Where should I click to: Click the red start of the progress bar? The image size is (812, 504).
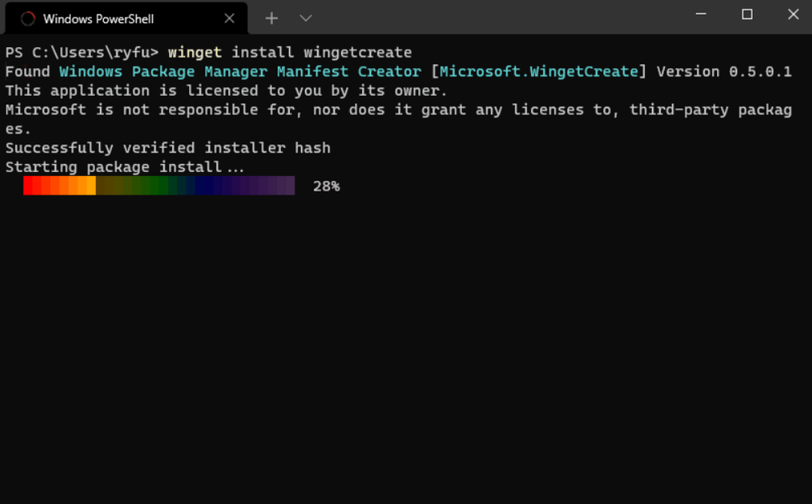point(32,186)
